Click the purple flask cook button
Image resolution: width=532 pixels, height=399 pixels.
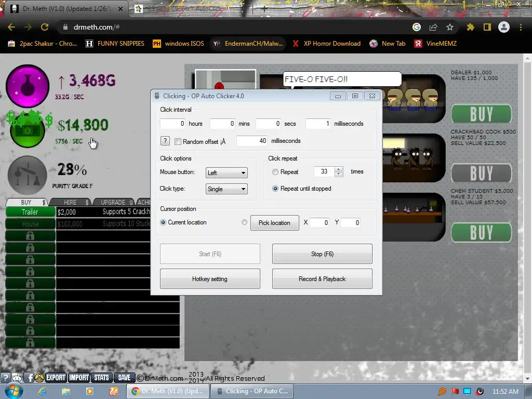pos(28,86)
